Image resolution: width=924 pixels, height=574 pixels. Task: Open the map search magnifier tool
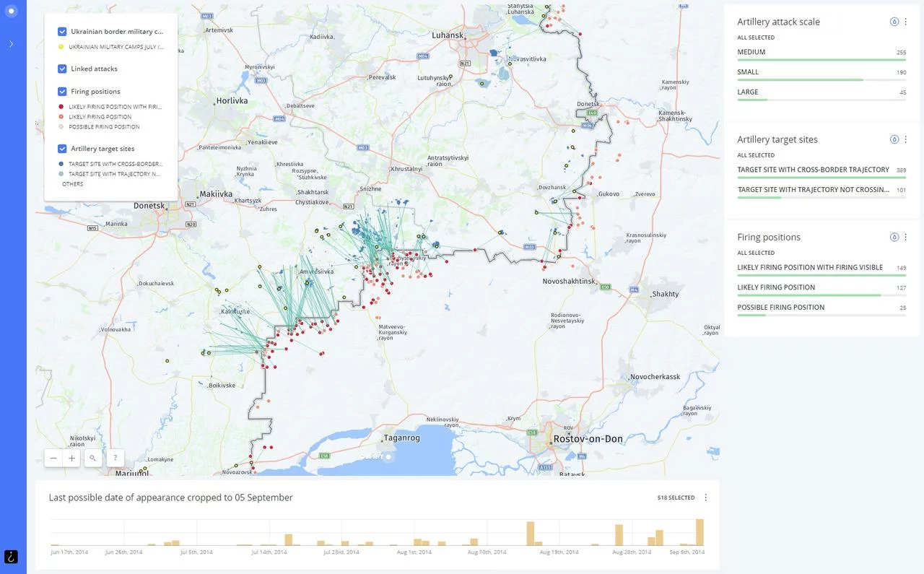(x=93, y=458)
